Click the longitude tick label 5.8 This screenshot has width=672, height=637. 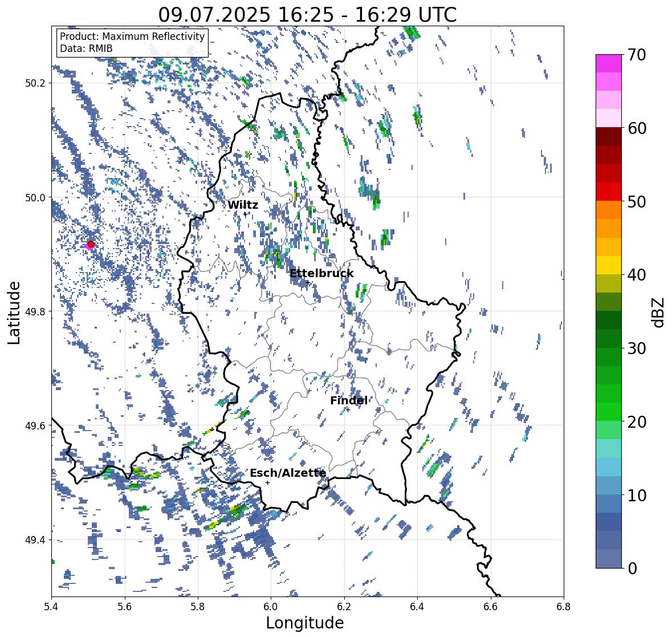point(198,607)
